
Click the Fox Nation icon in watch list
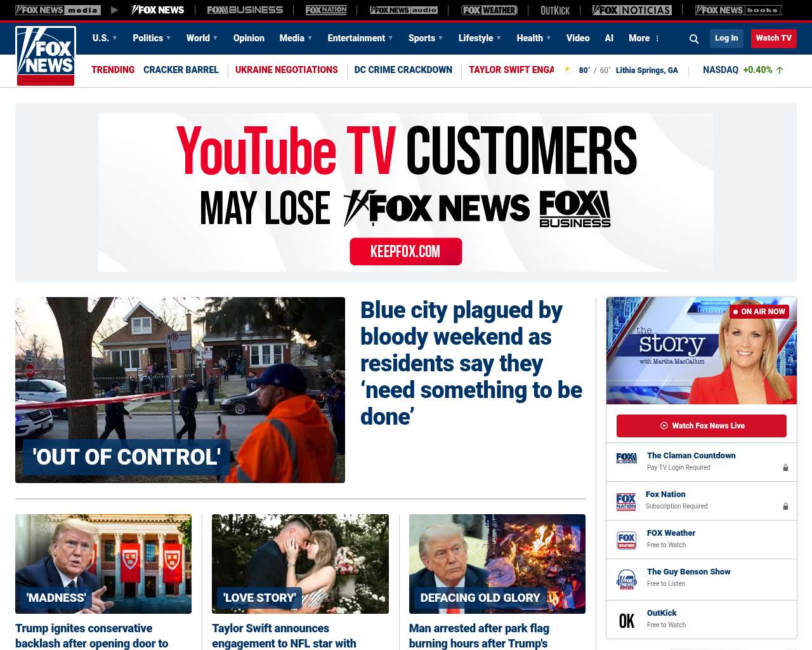point(626,501)
